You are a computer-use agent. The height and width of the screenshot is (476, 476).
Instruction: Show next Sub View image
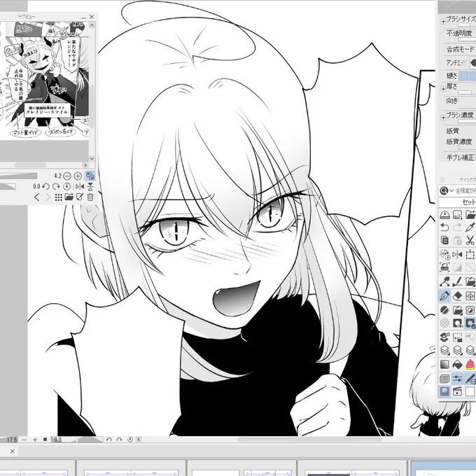pos(48,197)
